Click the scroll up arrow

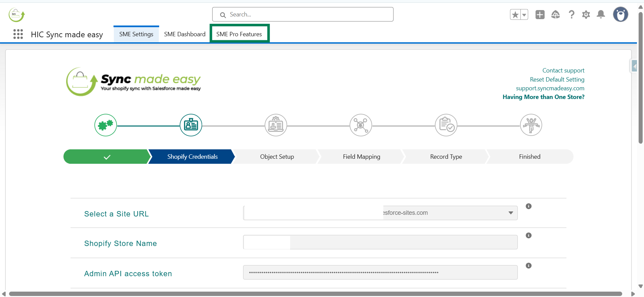tap(641, 7)
